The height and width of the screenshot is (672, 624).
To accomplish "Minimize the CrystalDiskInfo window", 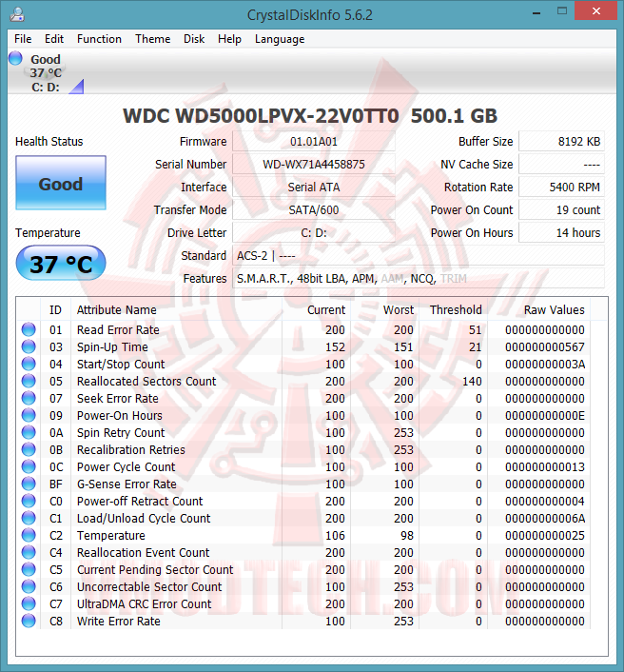I will point(536,13).
